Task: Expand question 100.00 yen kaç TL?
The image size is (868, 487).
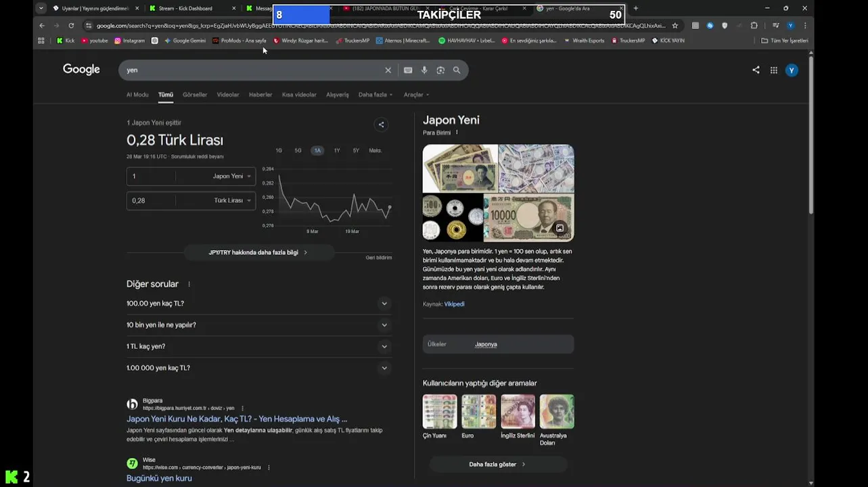Action: point(258,303)
